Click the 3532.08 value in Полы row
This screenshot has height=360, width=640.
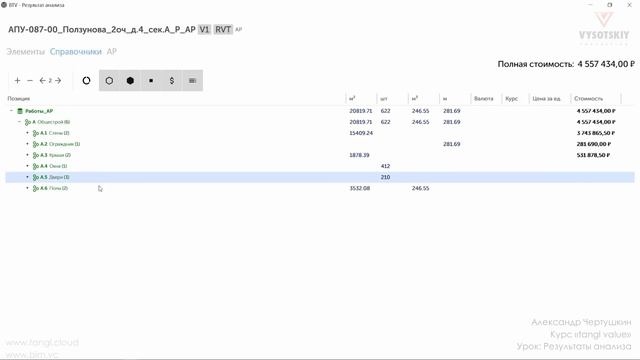tap(360, 188)
